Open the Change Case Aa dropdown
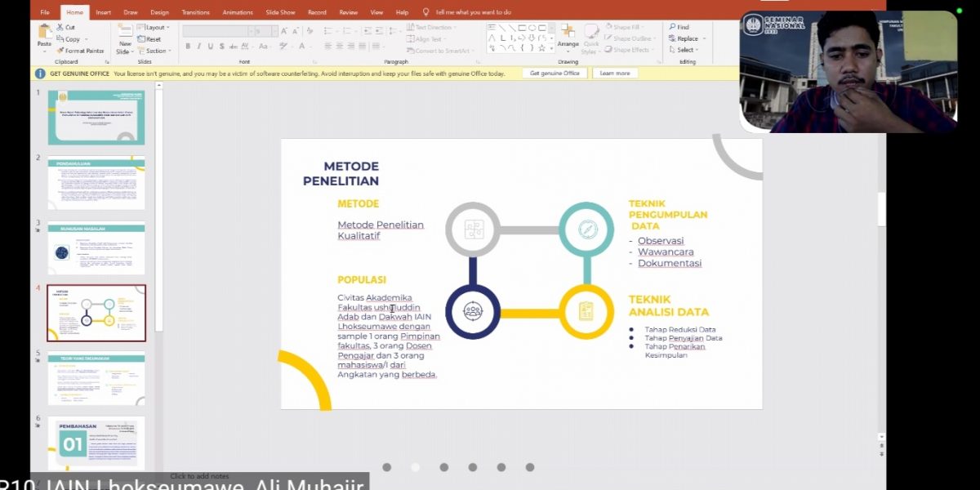980x490 pixels. point(266,47)
